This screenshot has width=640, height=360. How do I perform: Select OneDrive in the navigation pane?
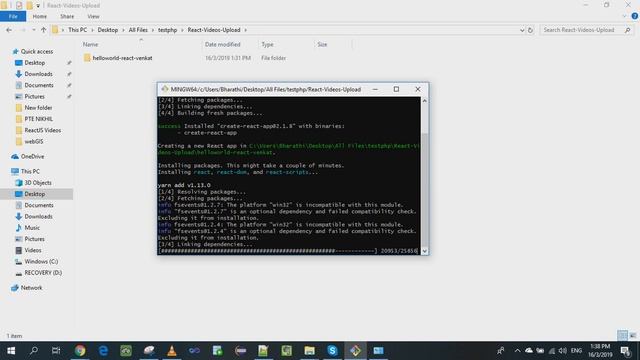click(32, 156)
